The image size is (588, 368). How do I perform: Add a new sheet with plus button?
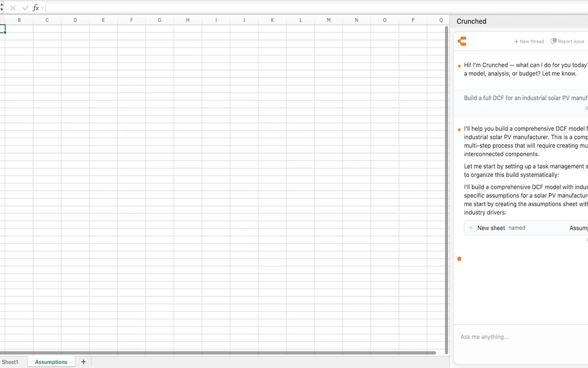[x=83, y=362]
